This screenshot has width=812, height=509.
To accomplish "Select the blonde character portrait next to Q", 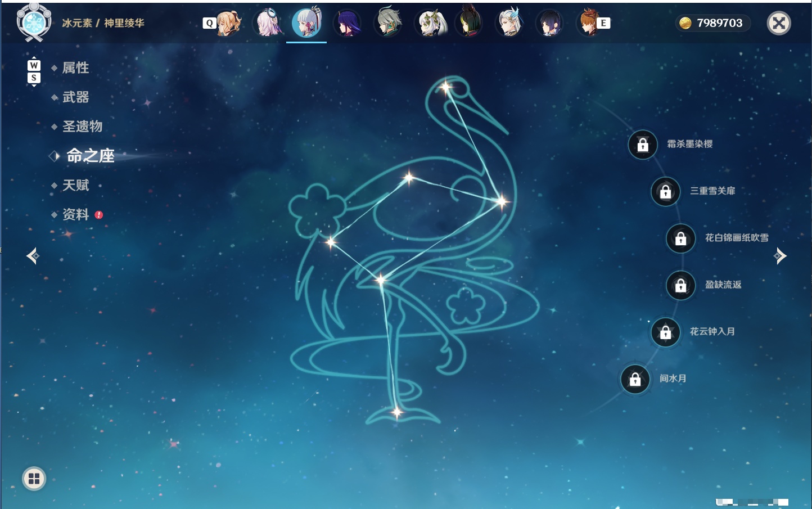I will click(x=228, y=23).
